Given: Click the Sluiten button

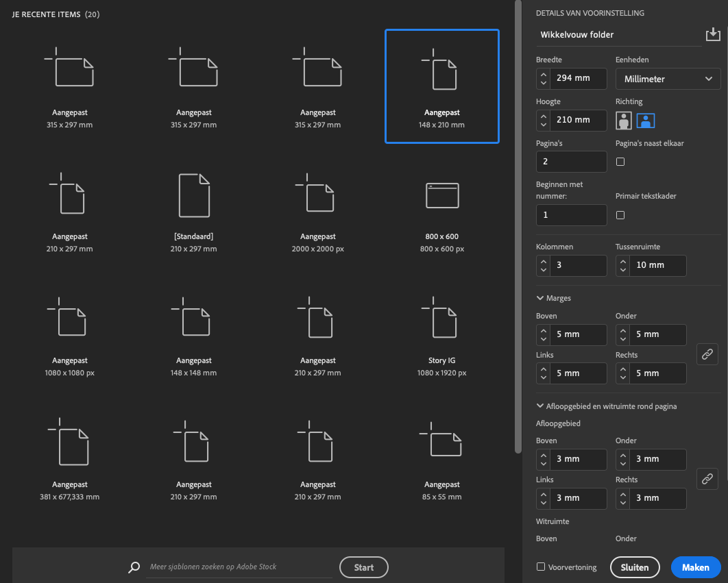Looking at the screenshot, I should (635, 567).
